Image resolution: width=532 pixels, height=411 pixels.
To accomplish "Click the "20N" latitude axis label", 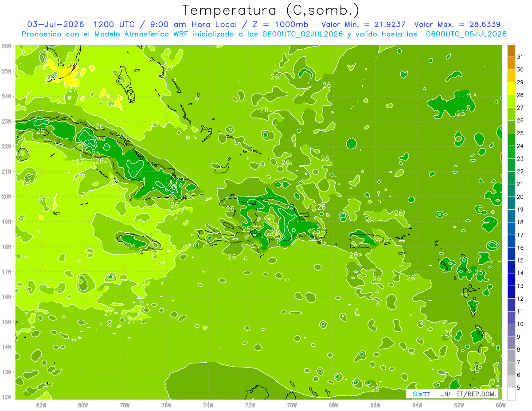I will [x=6, y=196].
